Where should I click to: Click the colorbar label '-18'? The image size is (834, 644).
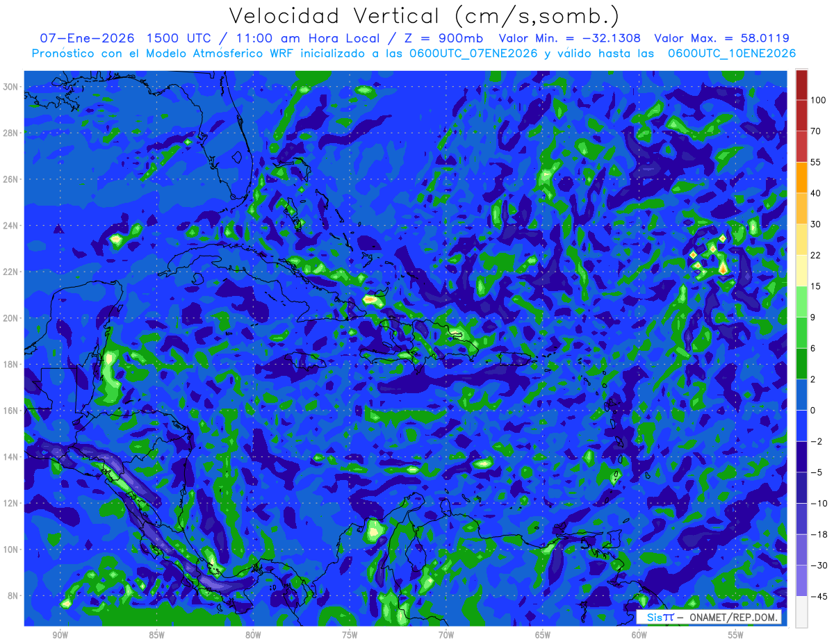[x=818, y=534]
